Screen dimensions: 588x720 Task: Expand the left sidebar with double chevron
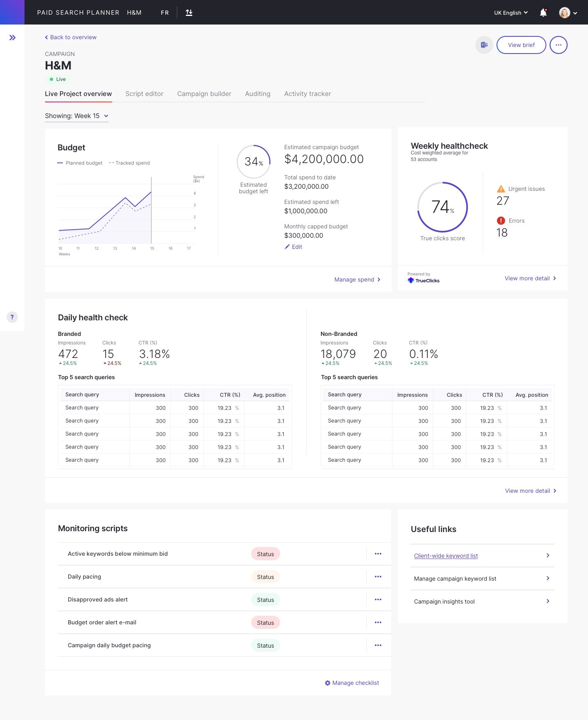(x=12, y=38)
